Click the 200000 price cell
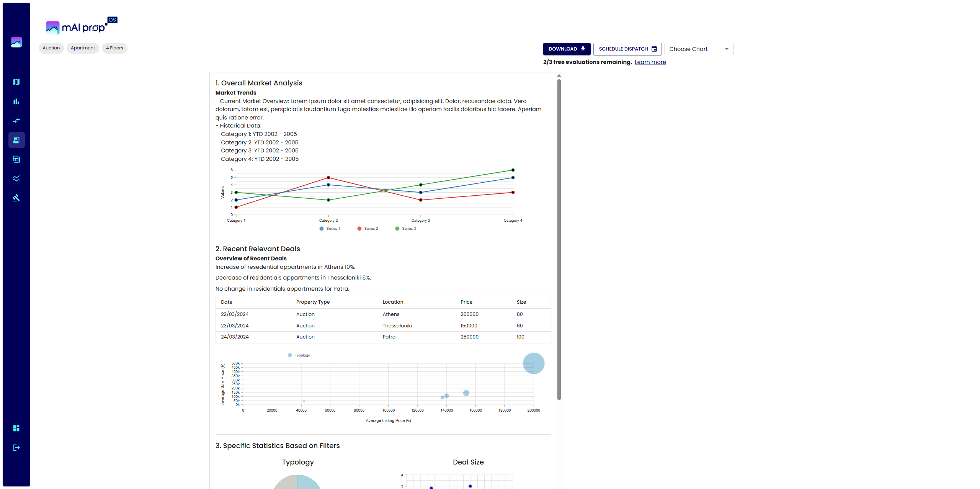The height and width of the screenshot is (489, 980). click(x=469, y=314)
